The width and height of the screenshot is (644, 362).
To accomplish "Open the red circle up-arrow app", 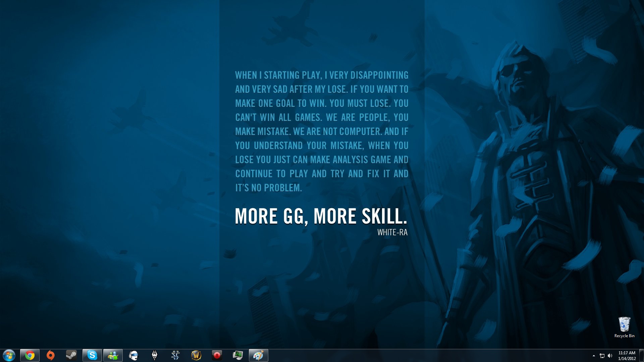I will pyautogui.click(x=217, y=355).
